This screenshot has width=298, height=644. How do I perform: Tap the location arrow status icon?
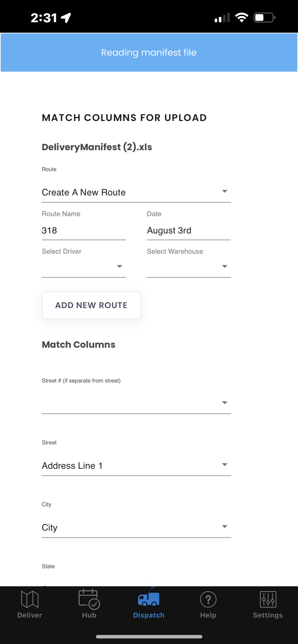click(66, 18)
